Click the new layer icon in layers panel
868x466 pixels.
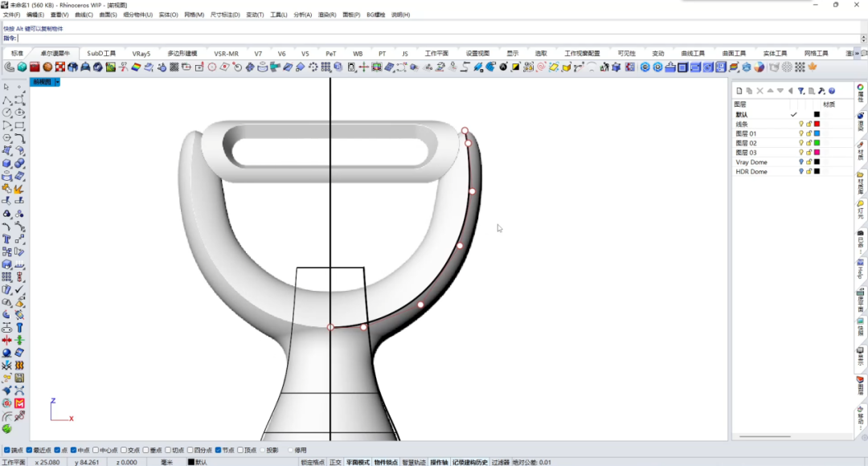(739, 91)
